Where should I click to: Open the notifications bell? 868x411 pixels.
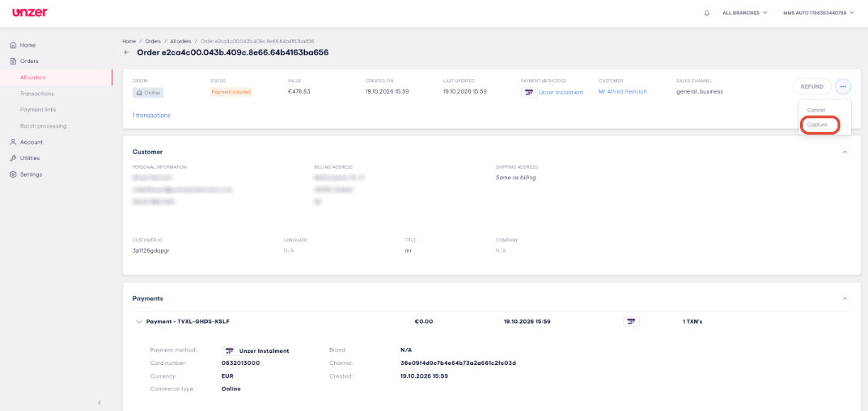coord(707,13)
